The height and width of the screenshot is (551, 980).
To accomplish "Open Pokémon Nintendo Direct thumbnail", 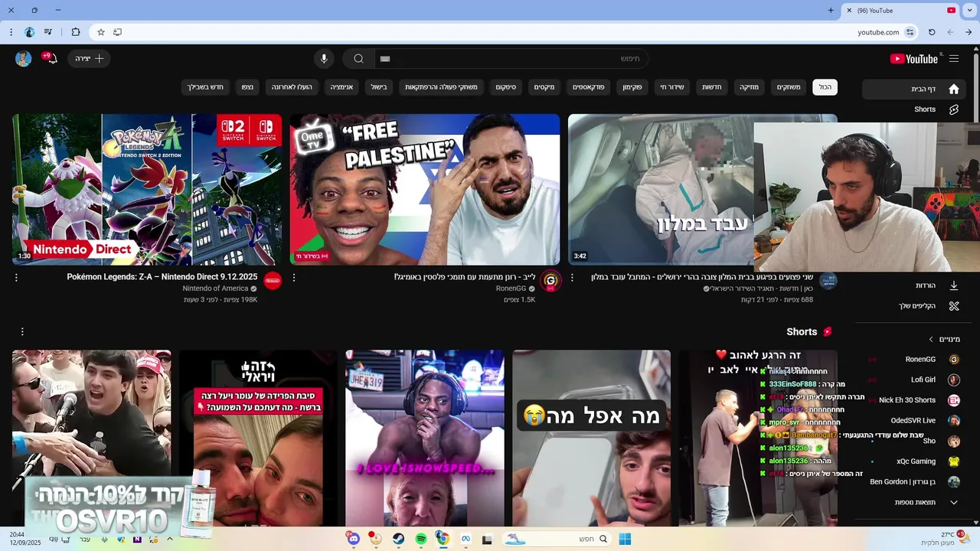I will tap(147, 189).
